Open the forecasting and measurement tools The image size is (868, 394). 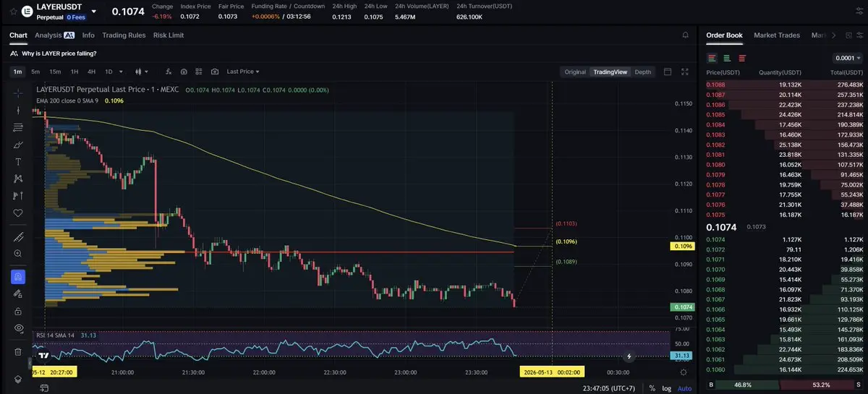click(18, 196)
